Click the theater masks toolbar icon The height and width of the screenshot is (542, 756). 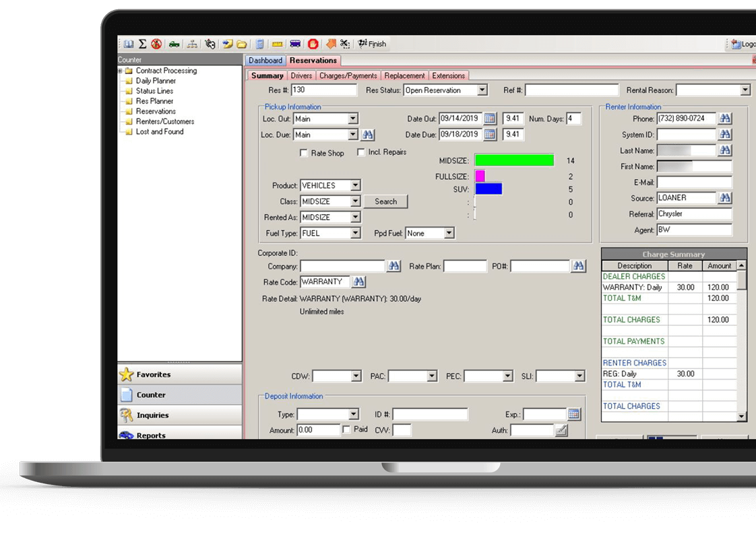[x=210, y=44]
